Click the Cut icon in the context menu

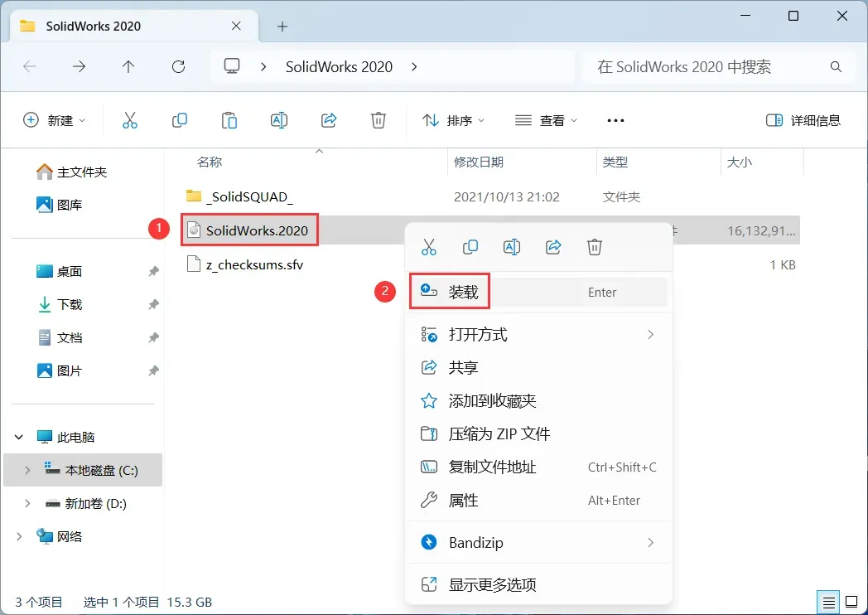[429, 247]
